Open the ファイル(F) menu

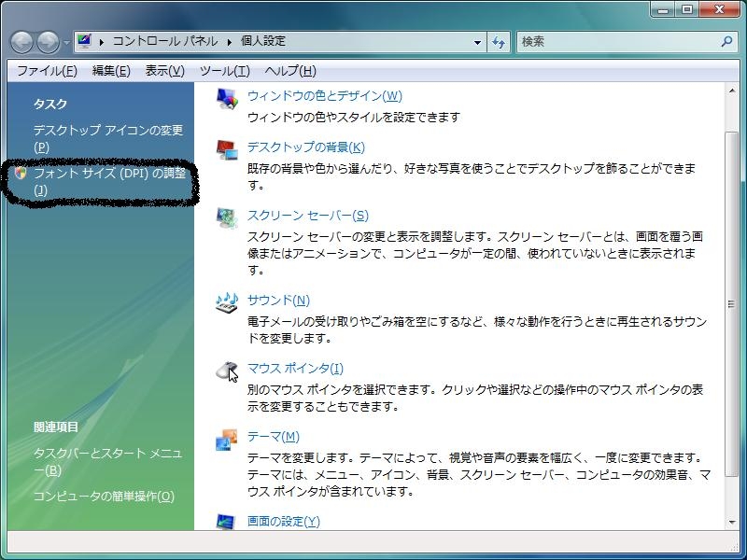[x=48, y=71]
